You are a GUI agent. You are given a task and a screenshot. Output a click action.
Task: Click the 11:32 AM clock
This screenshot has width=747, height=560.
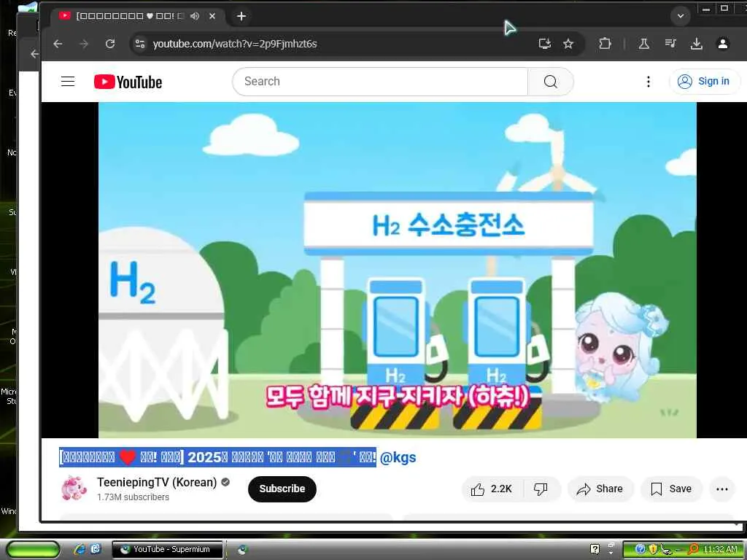coord(720,550)
